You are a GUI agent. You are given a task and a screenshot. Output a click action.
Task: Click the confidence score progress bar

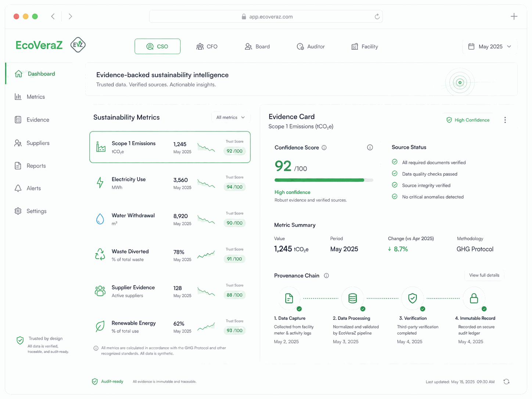tap(324, 180)
